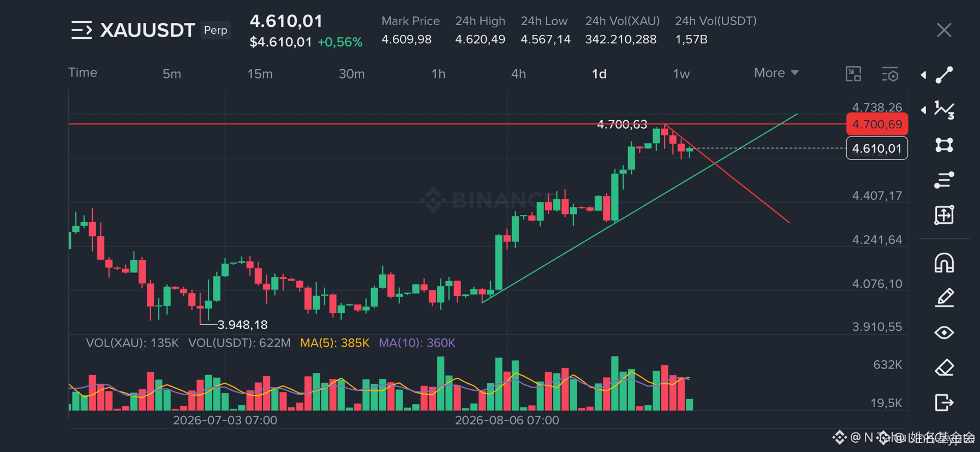980x452 pixels.
Task: Hide drawings with the eye icon
Action: (944, 332)
